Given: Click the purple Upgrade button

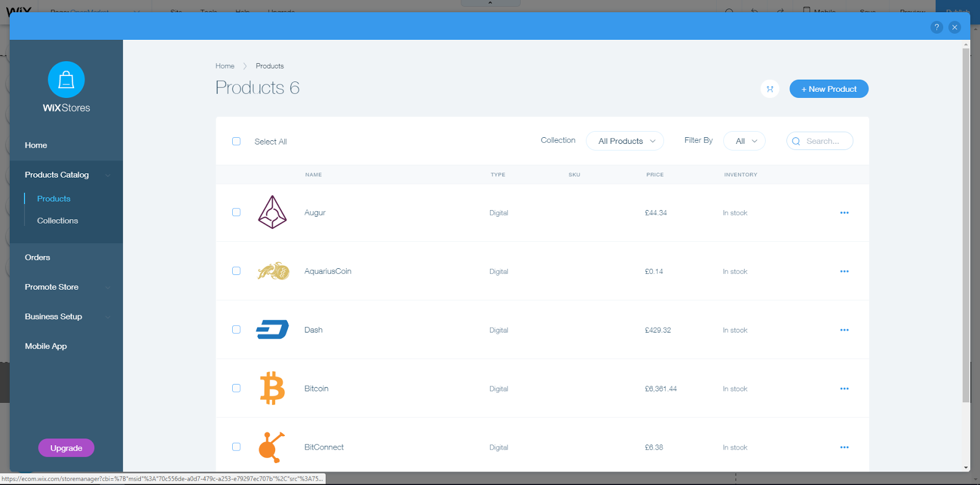Looking at the screenshot, I should (66, 448).
